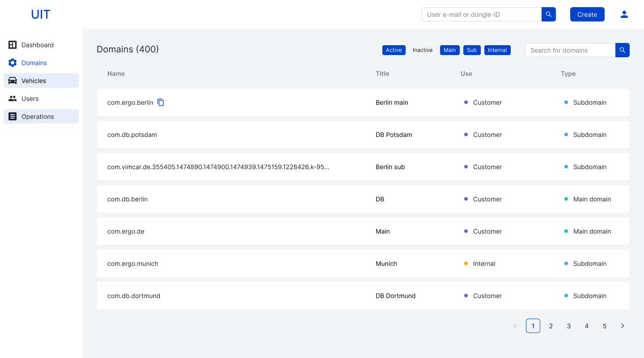Click the search icon beside user e-mail field
This screenshot has width=644, height=358.
point(548,14)
